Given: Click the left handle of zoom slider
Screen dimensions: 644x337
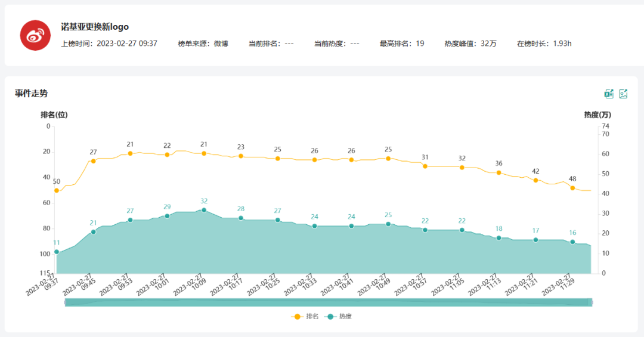Looking at the screenshot, I should (65, 302).
